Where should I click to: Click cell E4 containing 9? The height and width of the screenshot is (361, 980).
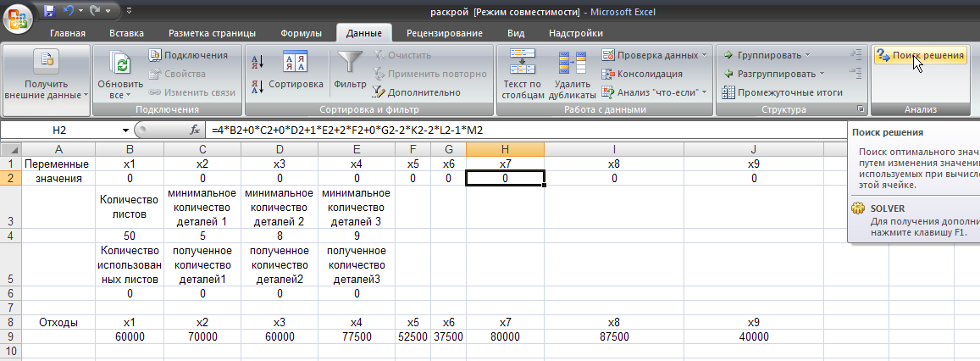(357, 236)
